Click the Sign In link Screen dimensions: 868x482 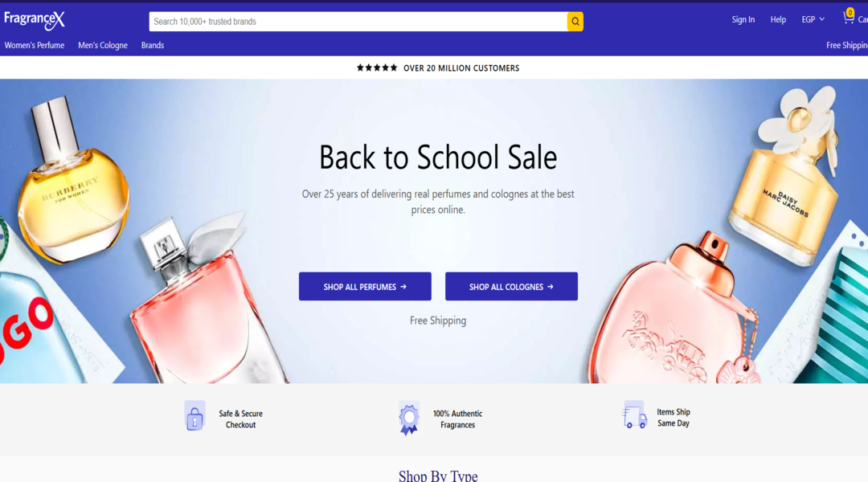pos(743,19)
